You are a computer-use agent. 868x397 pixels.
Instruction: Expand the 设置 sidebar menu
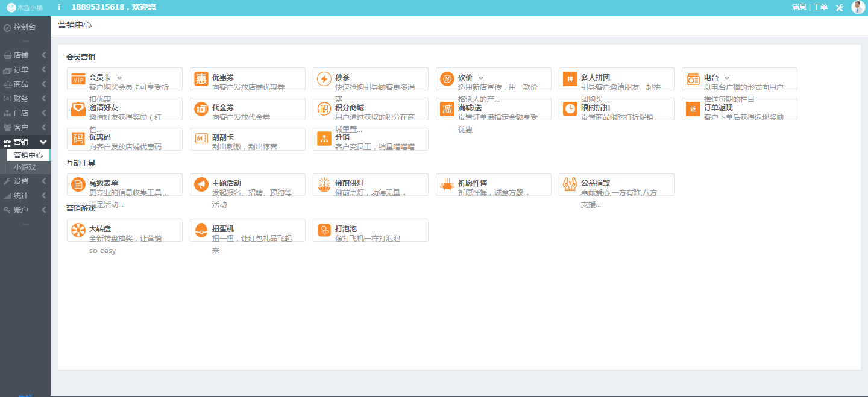point(25,181)
